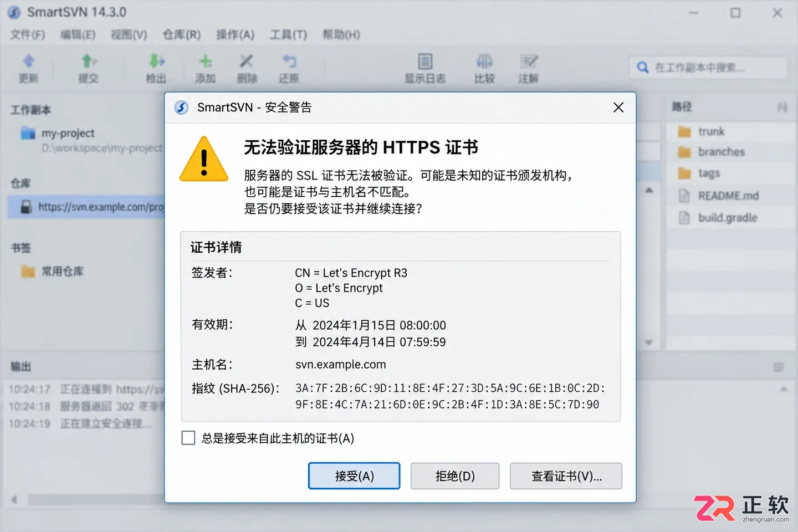
Task: Enable 总是接受来自此主机的证书 checkbox
Action: 188,438
